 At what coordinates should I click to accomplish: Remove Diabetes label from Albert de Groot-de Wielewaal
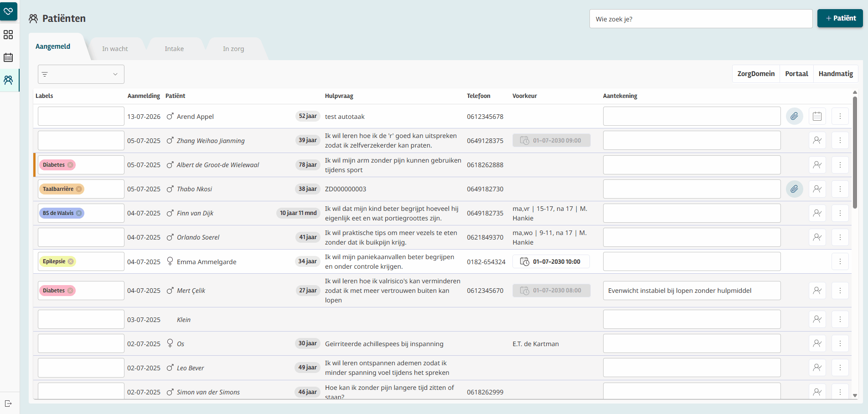coord(70,165)
